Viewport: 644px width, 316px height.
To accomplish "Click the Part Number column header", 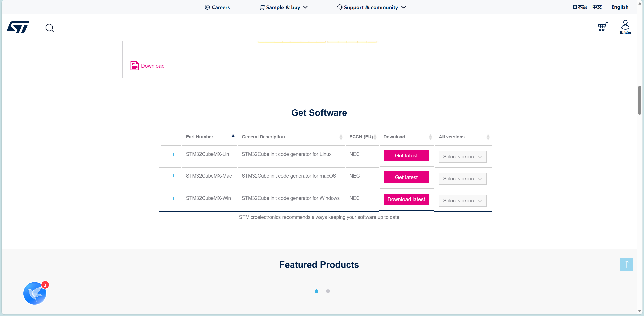I will (x=199, y=137).
